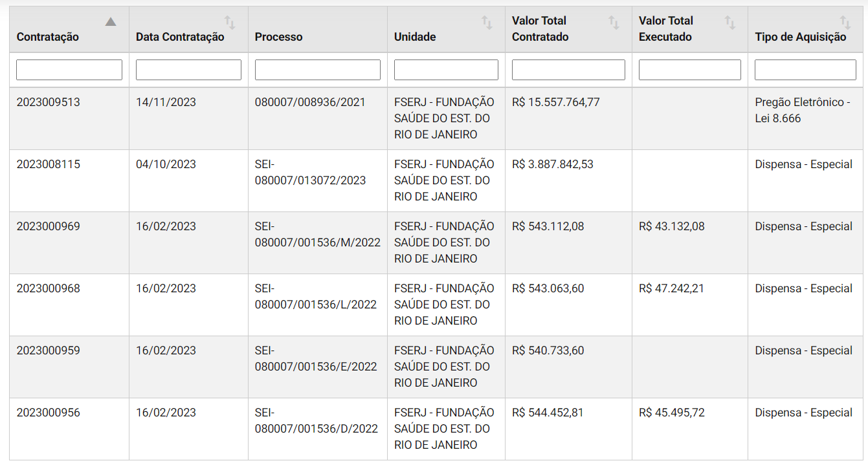Click the contratação number 2023008115
The height and width of the screenshot is (463, 868).
pos(49,164)
